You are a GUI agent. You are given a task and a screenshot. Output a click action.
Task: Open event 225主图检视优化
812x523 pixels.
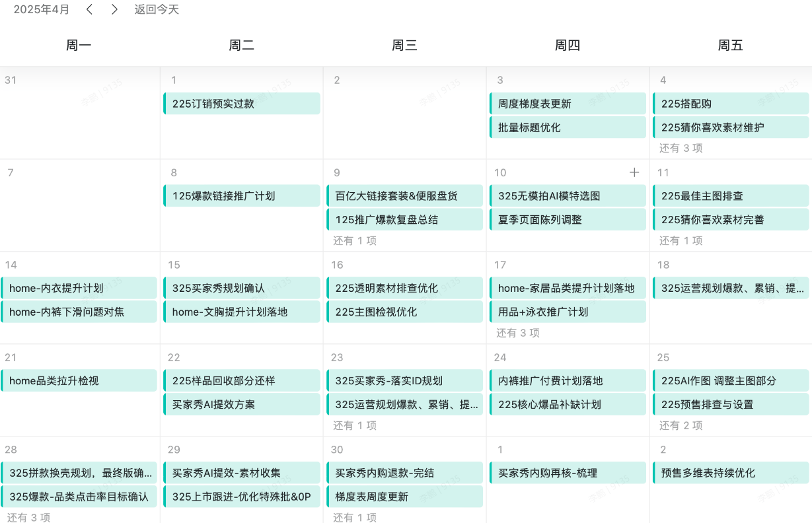tap(404, 312)
